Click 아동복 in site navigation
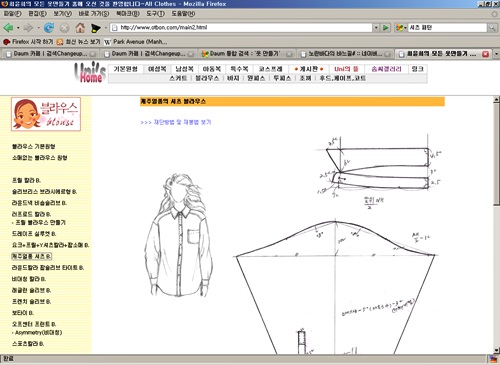500x365 pixels. tap(212, 69)
